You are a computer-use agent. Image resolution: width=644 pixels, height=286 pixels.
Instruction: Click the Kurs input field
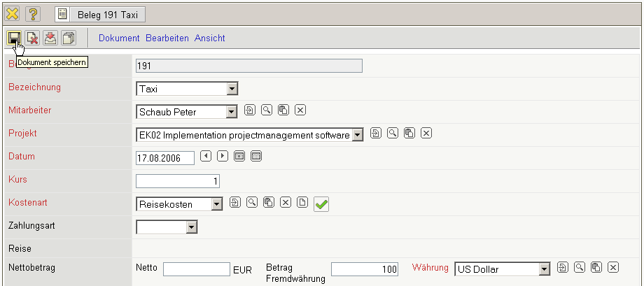(178, 181)
